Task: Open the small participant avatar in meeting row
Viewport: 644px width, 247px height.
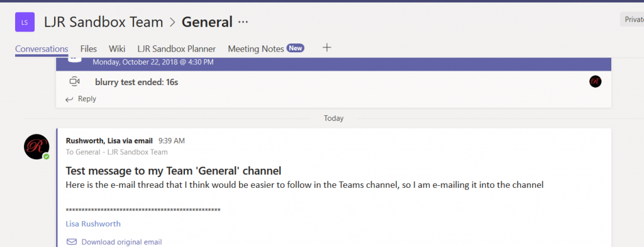Action: [595, 81]
